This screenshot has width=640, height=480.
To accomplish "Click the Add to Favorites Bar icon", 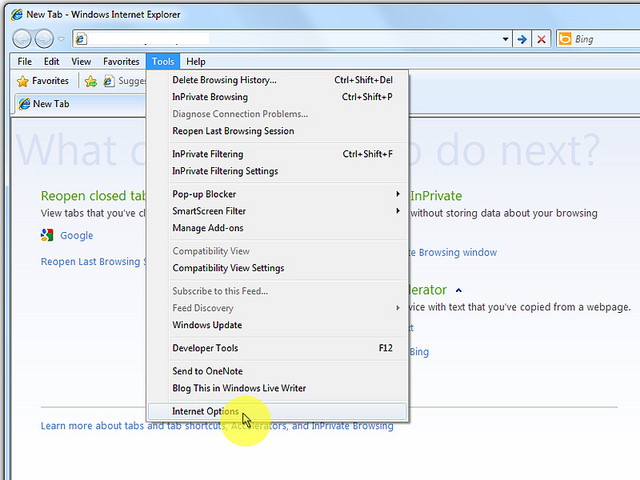I will point(91,81).
